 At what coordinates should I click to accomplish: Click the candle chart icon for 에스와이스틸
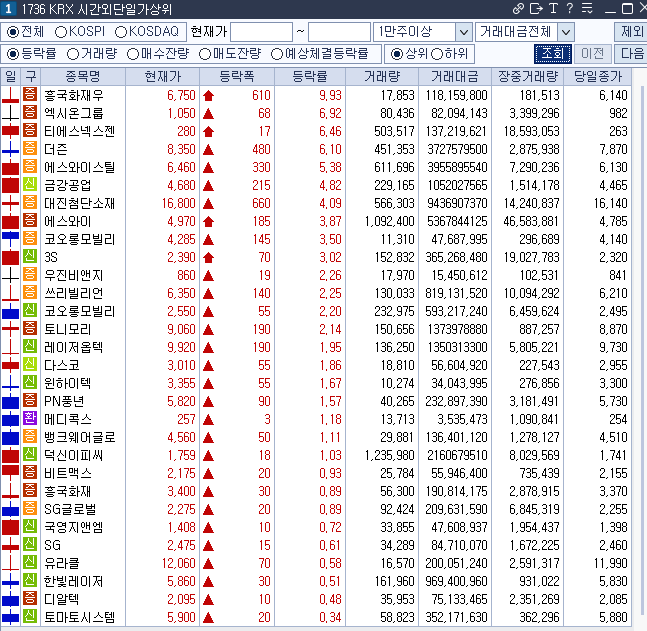pyautogui.click(x=11, y=167)
